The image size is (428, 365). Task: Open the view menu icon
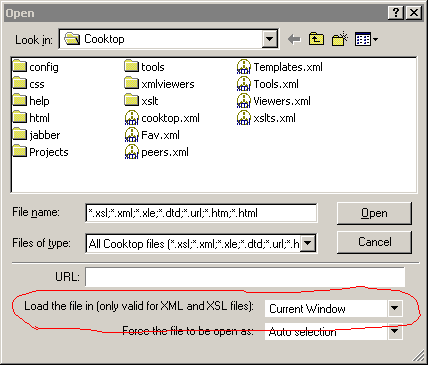pos(366,39)
